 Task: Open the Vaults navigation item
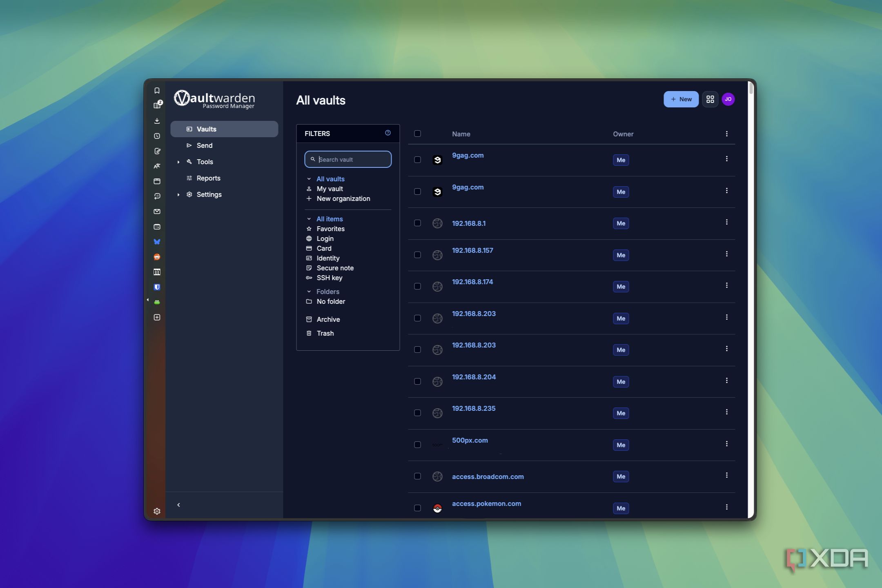click(x=224, y=129)
